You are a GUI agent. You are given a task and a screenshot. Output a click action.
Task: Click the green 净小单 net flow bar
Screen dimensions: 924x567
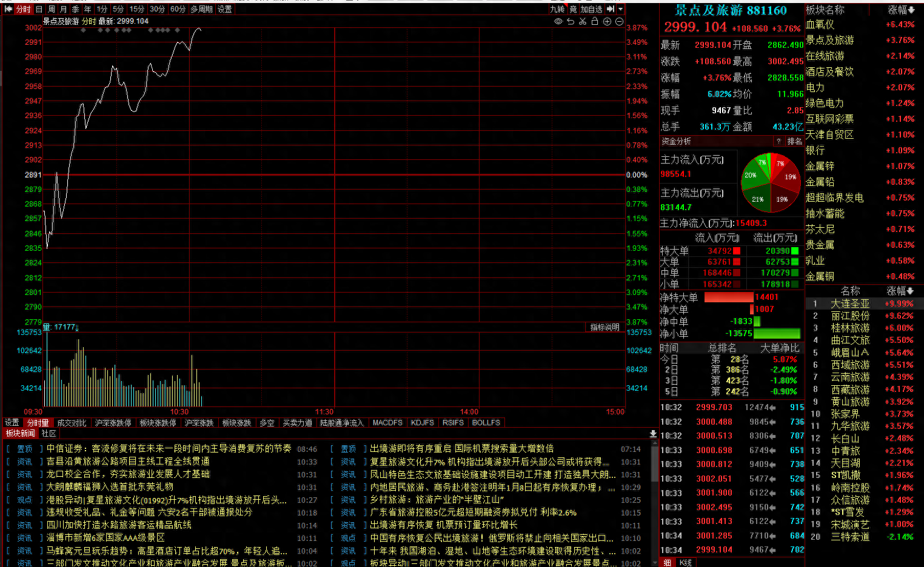click(777, 334)
